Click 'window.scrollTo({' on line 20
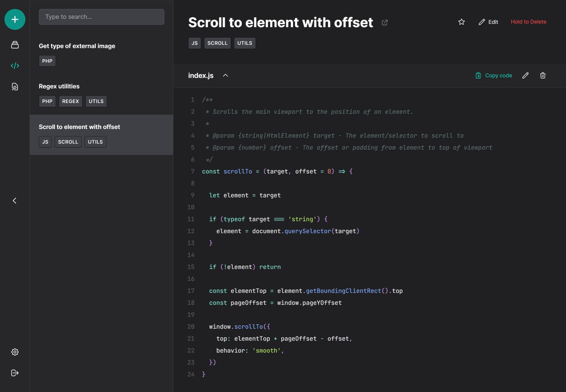 239,327
